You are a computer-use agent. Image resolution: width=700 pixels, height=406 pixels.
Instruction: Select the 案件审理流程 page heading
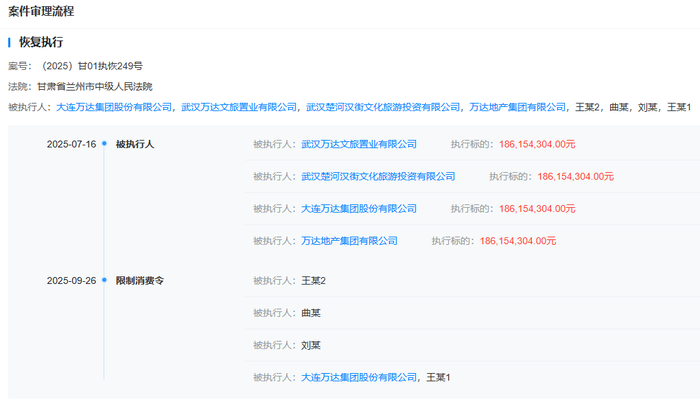point(41,11)
